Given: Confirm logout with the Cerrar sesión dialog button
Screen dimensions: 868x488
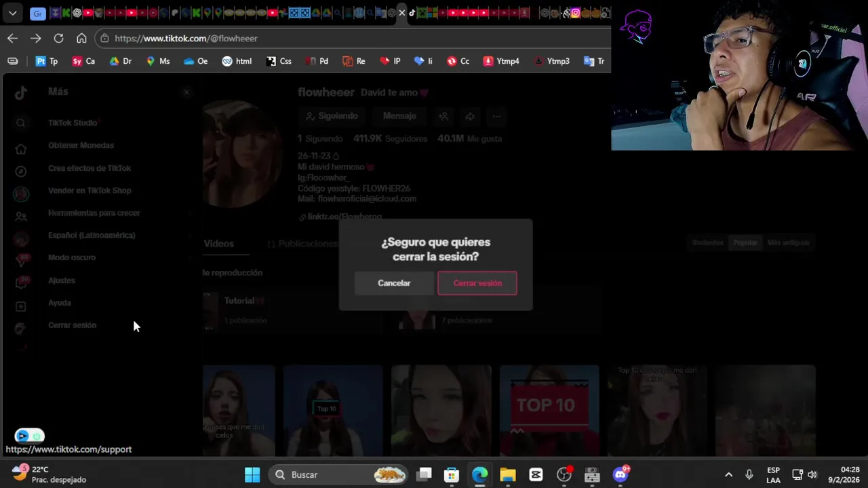Looking at the screenshot, I should tap(477, 283).
